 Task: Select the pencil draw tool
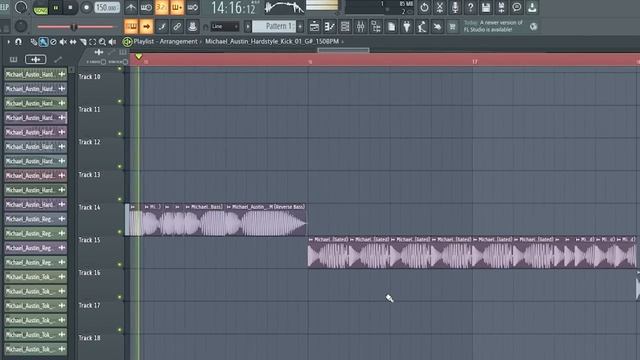(x=33, y=42)
